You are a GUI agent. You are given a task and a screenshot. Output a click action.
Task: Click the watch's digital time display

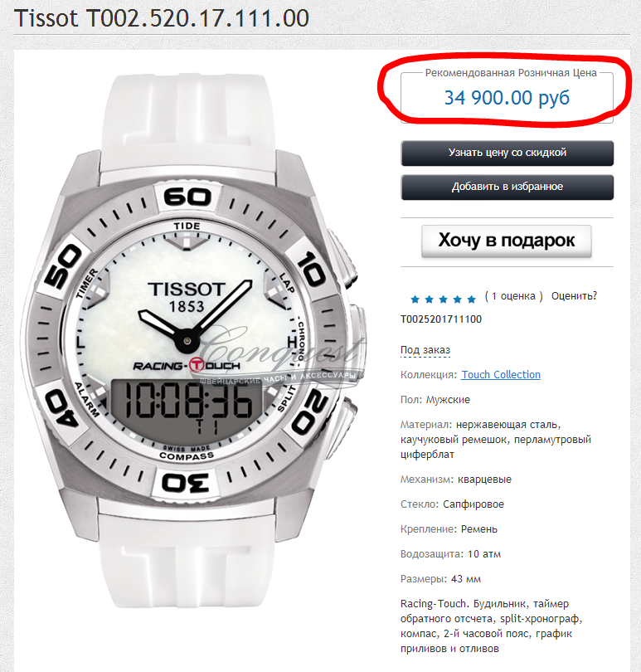click(187, 407)
